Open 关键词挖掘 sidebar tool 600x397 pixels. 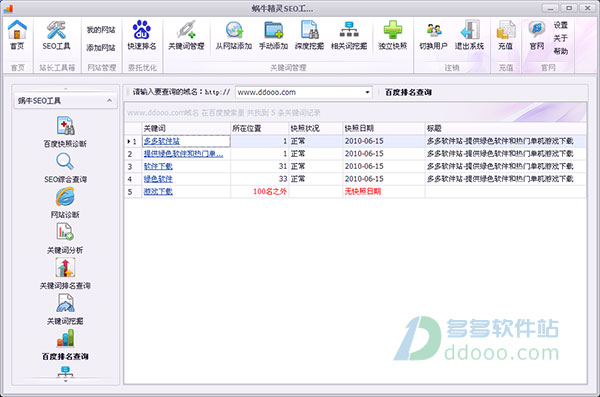[65, 310]
